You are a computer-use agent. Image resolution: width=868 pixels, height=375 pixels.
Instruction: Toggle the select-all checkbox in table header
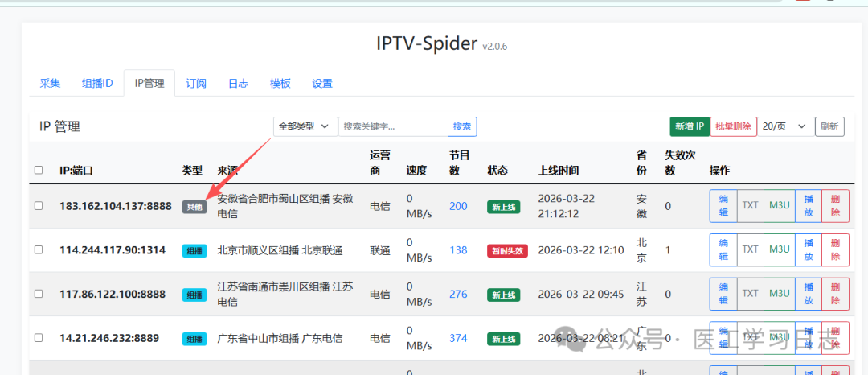[x=39, y=170]
